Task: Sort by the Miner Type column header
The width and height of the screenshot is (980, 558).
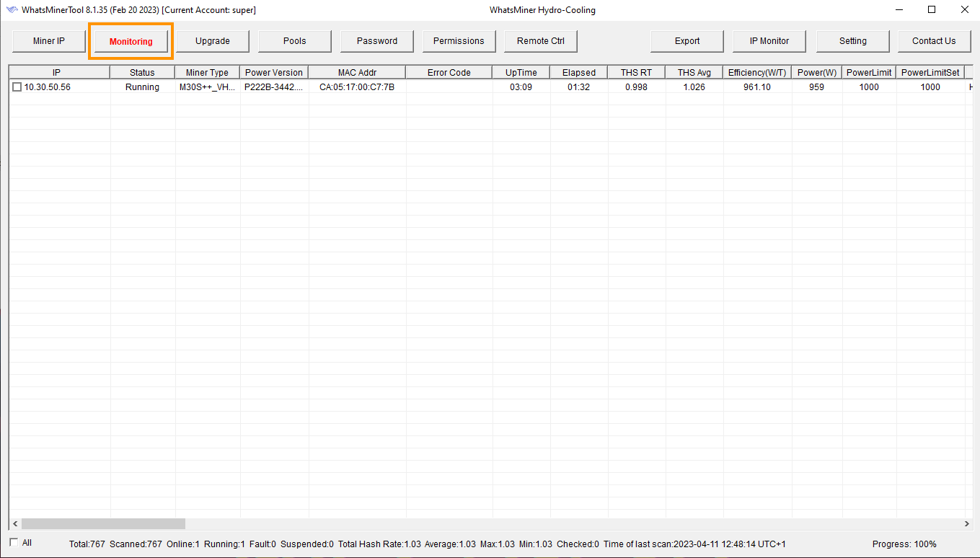Action: tap(208, 72)
